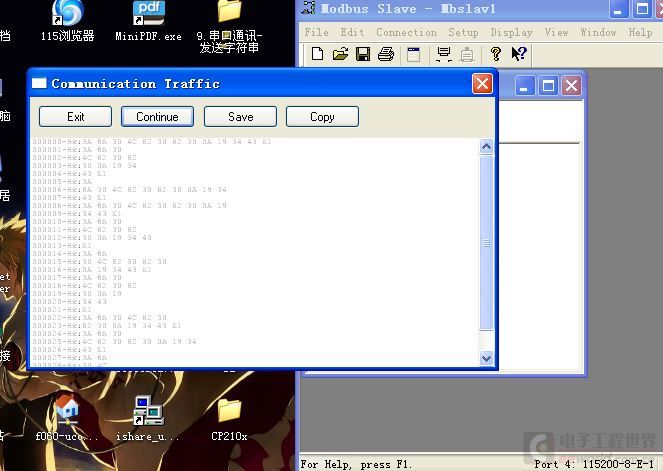Click traffic log line 000003-Rx

[x=85, y=166]
